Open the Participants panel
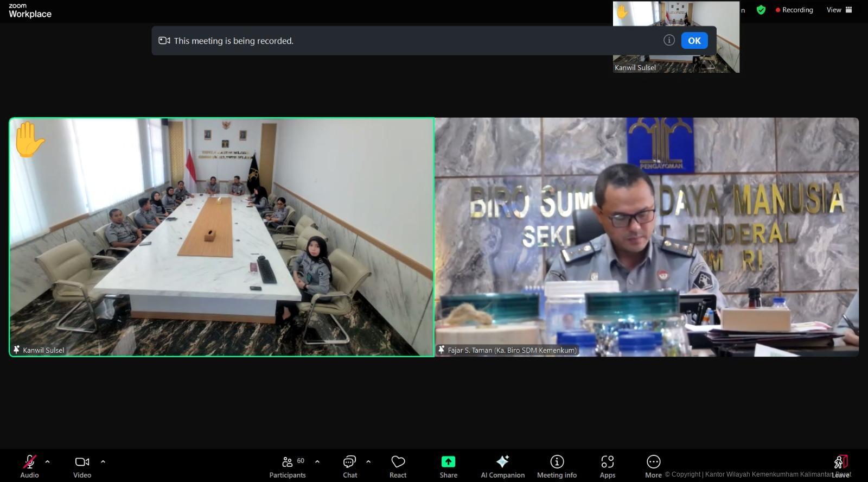Image resolution: width=868 pixels, height=482 pixels. click(x=288, y=466)
